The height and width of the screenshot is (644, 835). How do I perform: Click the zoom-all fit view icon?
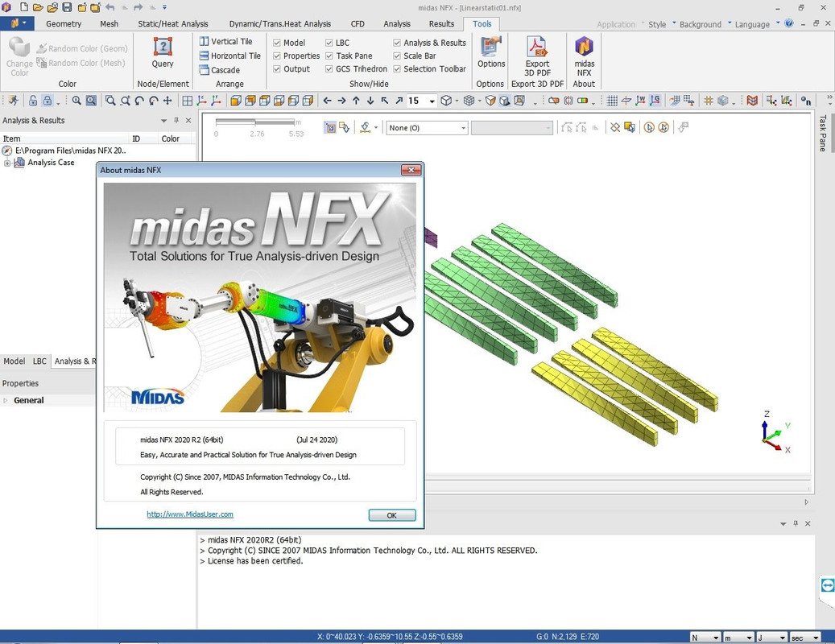(91, 101)
